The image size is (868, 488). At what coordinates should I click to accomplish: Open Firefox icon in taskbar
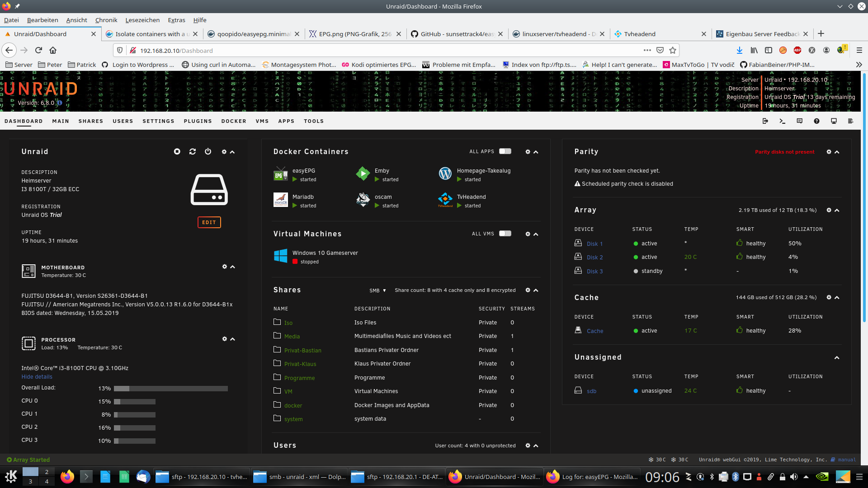[x=67, y=477]
